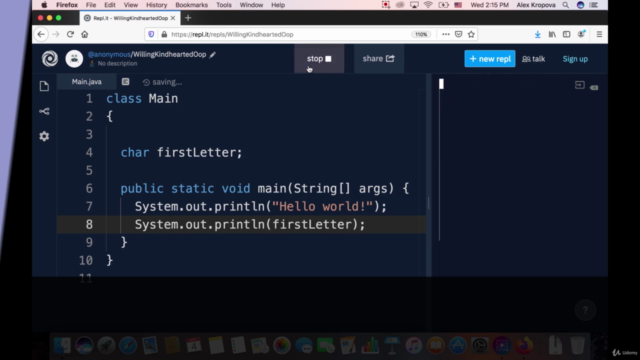Open the Edit menu

110,5
